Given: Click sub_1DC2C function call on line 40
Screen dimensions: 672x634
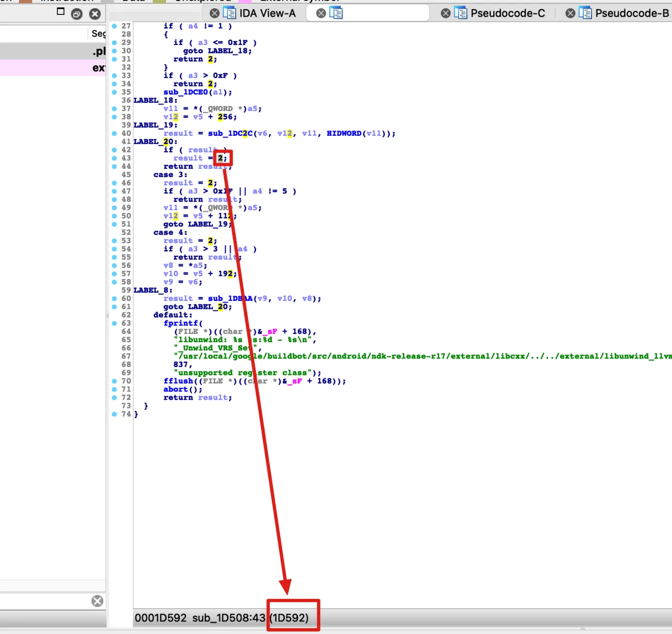Looking at the screenshot, I should click(x=230, y=133).
